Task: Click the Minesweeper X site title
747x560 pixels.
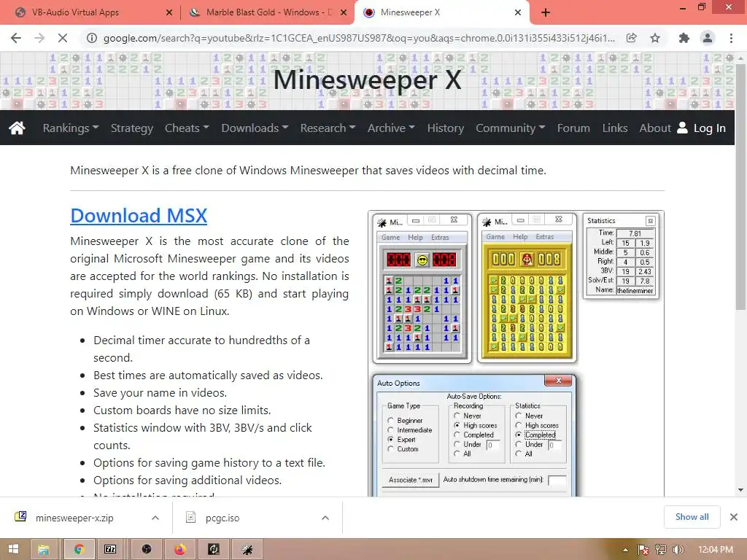Action: [x=368, y=79]
